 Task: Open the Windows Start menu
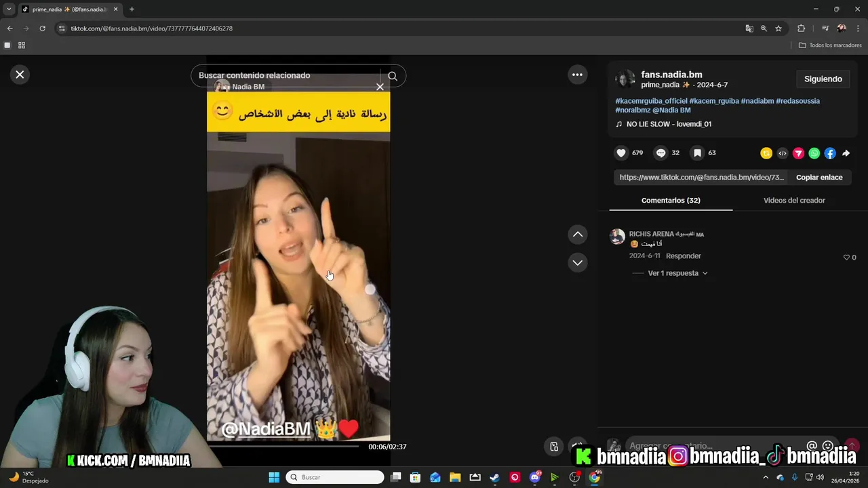pos(274,477)
